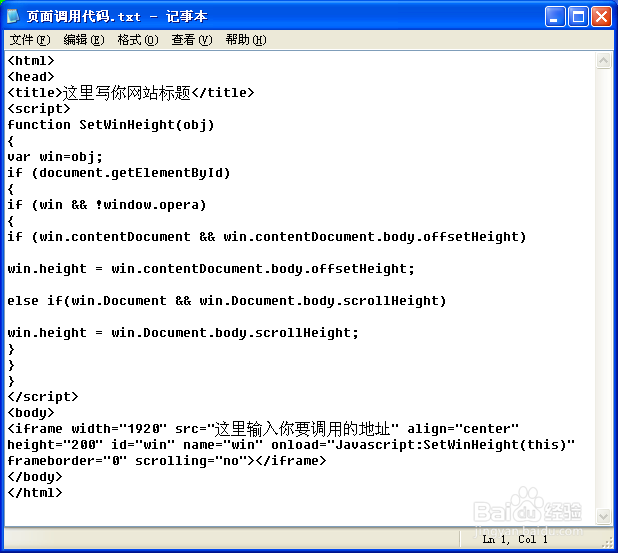Image resolution: width=618 pixels, height=553 pixels.
Task: Click the title text 这里写你网站标题
Action: 127,93
